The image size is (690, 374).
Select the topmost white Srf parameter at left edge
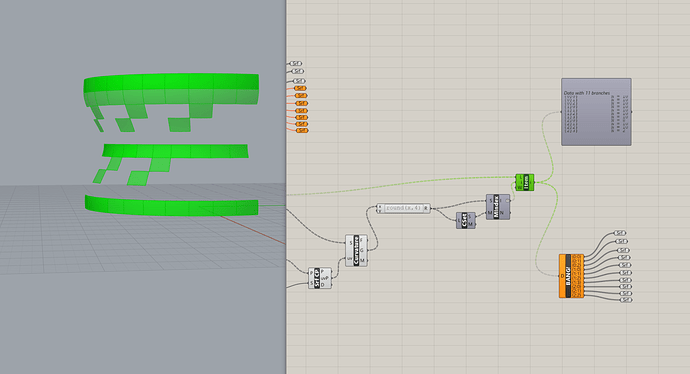pyautogui.click(x=296, y=64)
